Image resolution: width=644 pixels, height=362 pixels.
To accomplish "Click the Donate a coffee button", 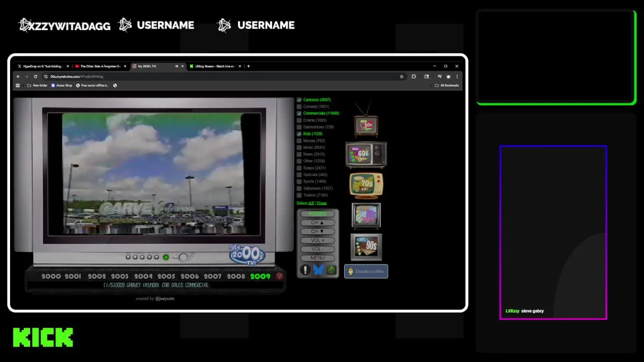I will pyautogui.click(x=366, y=271).
